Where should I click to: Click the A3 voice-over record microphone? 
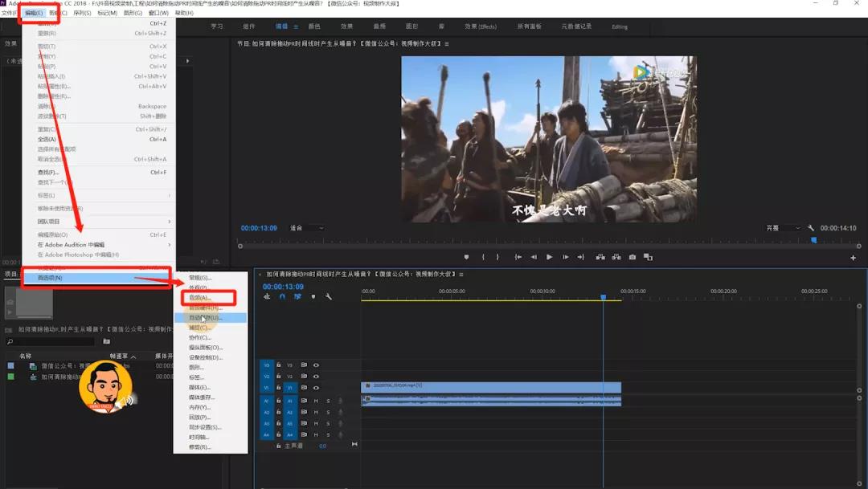click(x=341, y=424)
